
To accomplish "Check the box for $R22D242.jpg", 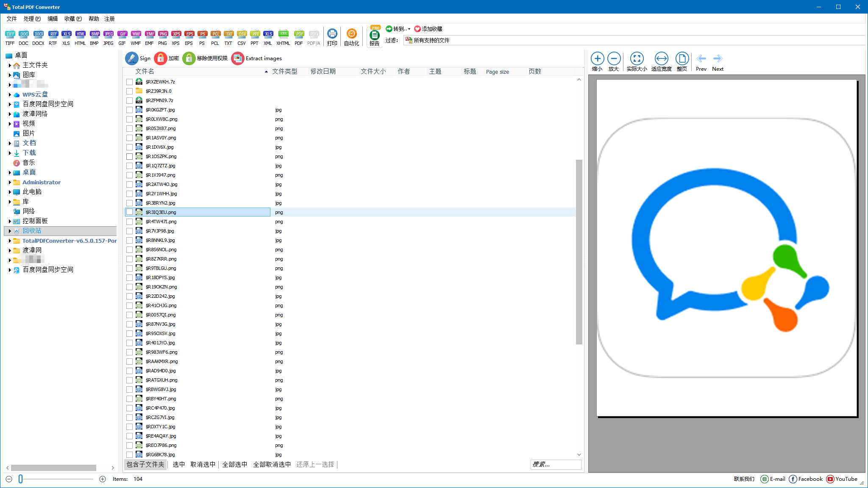I will pyautogui.click(x=130, y=296).
